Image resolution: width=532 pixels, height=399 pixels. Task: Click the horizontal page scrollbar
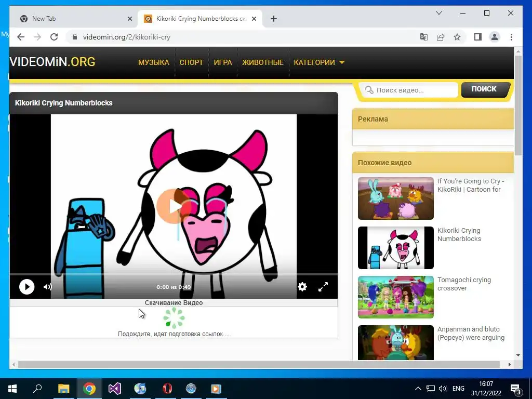[x=259, y=364]
